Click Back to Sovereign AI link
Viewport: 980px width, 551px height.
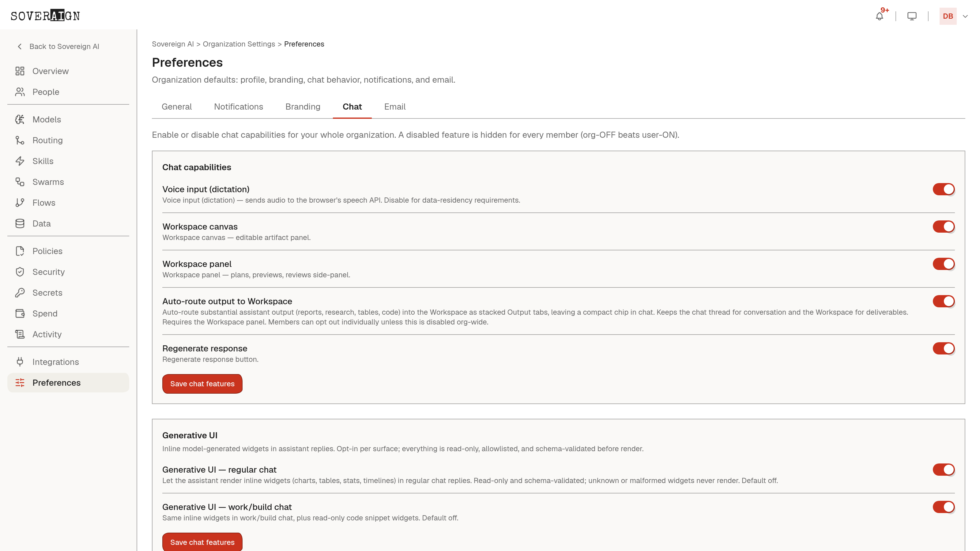click(64, 47)
